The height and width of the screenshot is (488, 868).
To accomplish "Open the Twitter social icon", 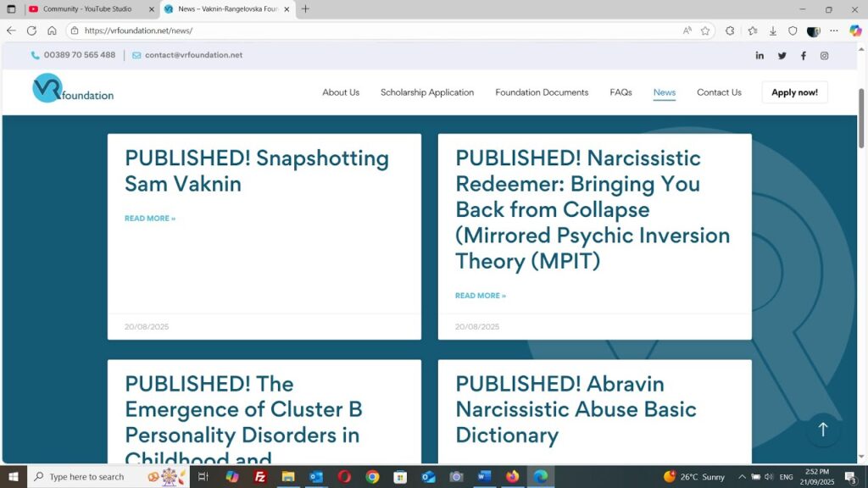I will [782, 56].
